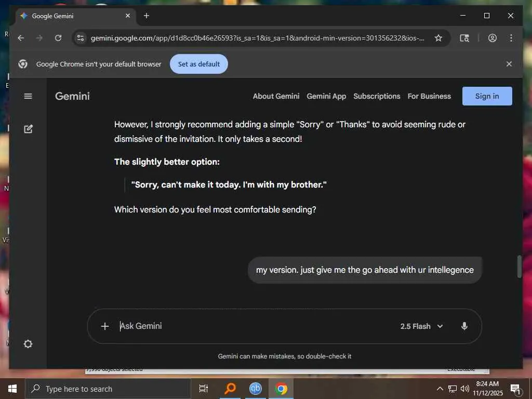Image resolution: width=532 pixels, height=399 pixels.
Task: Open the Gemini App link
Action: point(326,96)
